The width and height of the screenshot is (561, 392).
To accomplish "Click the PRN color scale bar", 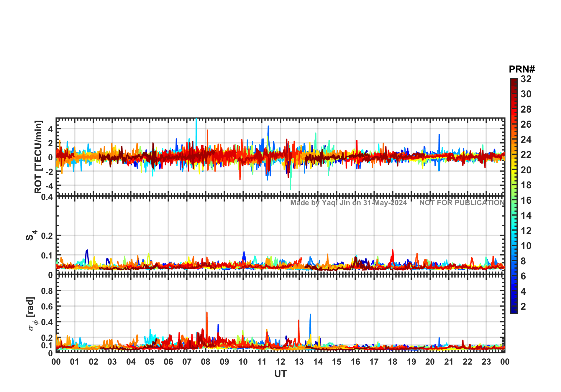I will click(514, 196).
